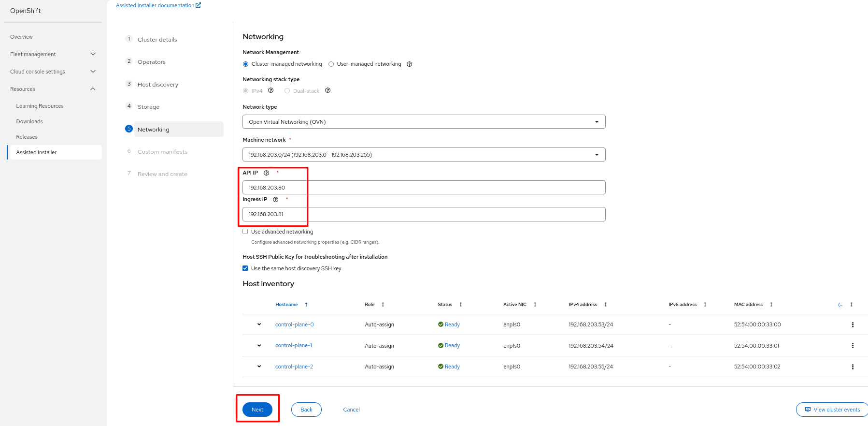Open control-plane-2 hostname link

pos(294,367)
